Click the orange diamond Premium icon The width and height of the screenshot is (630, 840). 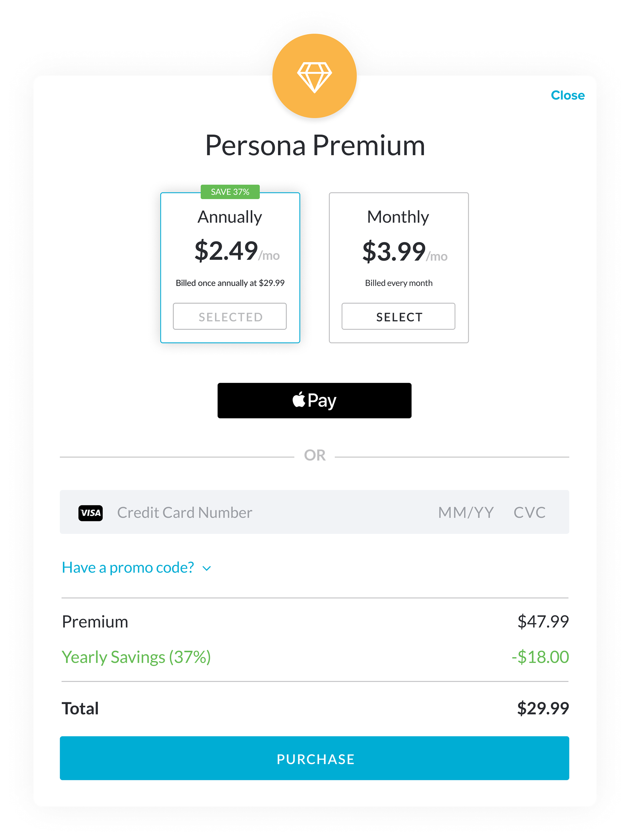[x=314, y=76]
